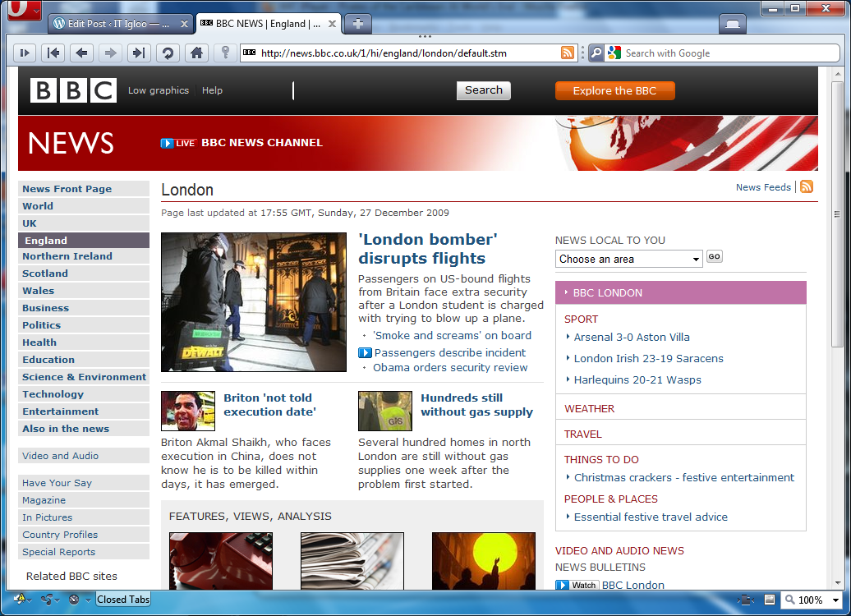
Task: Open the Choose an area dropdown
Action: (x=629, y=259)
